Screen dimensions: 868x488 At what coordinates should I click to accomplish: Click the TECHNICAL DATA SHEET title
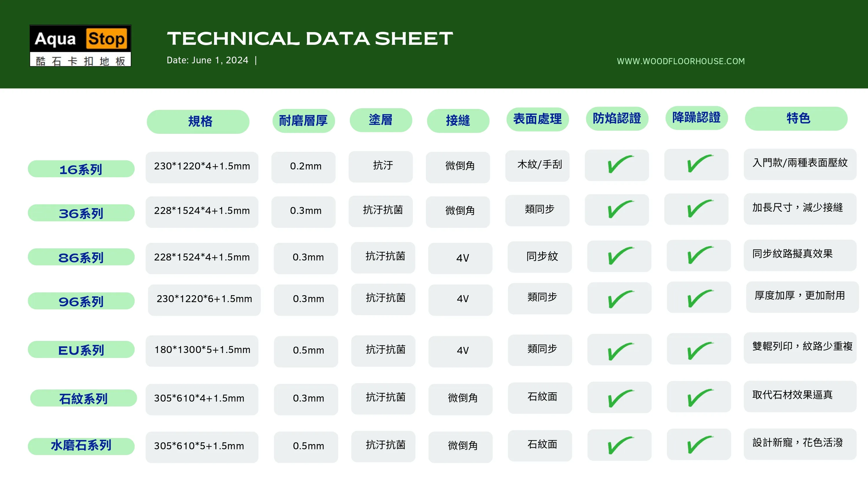[x=310, y=39]
